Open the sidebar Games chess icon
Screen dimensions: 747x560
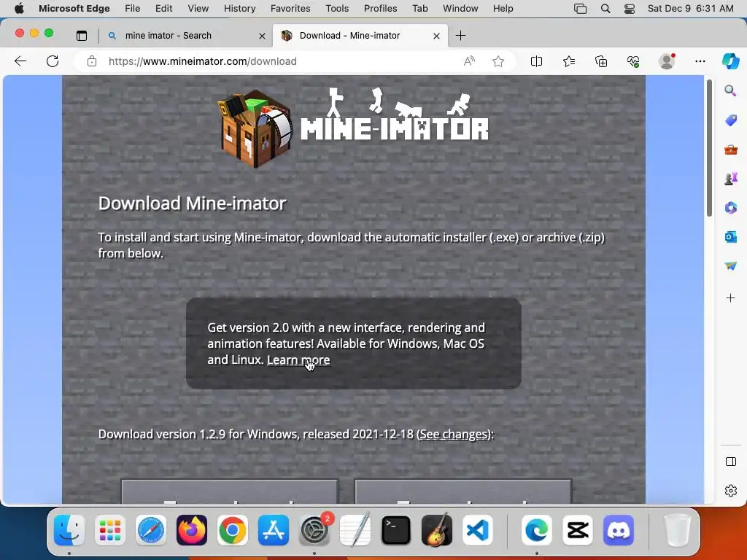tap(731, 179)
